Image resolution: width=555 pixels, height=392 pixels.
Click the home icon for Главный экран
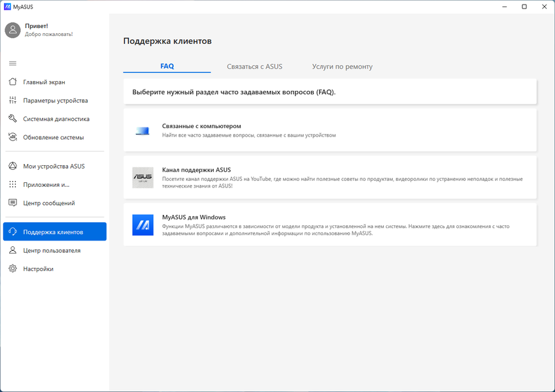[12, 82]
